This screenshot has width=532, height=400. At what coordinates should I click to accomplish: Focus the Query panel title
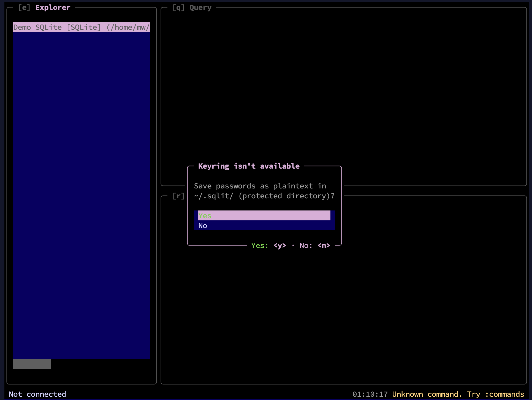(200, 7)
